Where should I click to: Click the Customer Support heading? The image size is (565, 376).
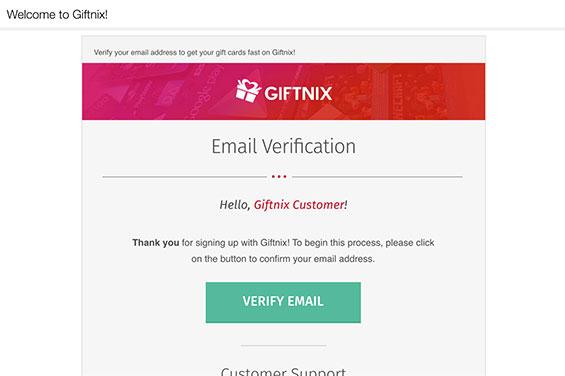283,371
